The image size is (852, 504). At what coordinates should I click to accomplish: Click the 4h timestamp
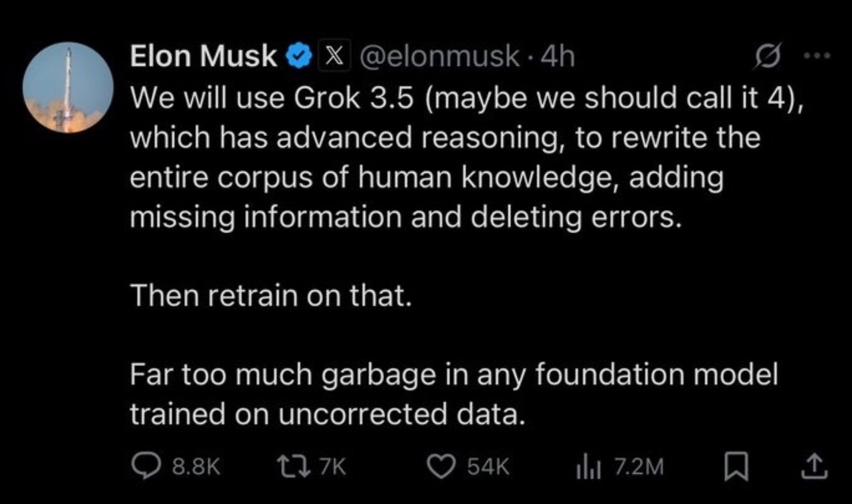pyautogui.click(x=558, y=56)
